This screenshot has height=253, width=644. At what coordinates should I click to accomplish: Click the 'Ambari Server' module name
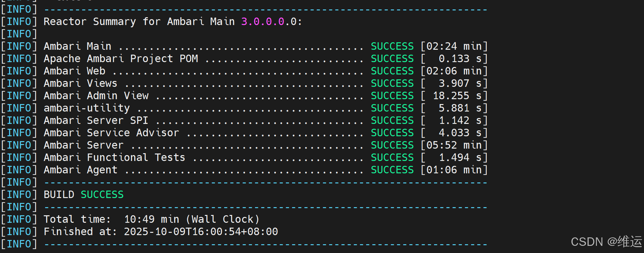84,145
